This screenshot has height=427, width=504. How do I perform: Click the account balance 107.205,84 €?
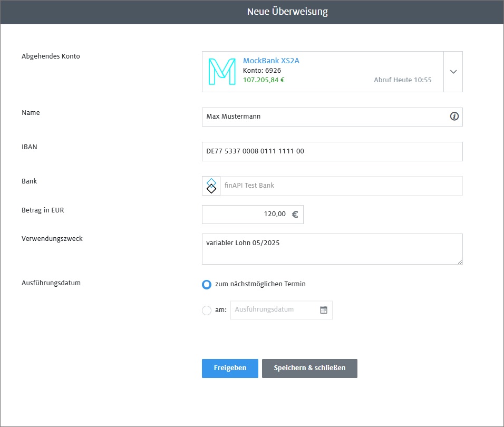[x=264, y=80]
